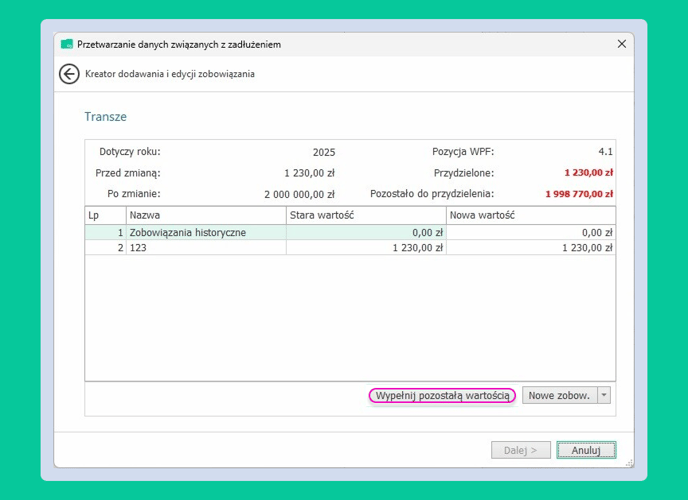
Task: Click the Anuluj button
Action: pyautogui.click(x=586, y=450)
